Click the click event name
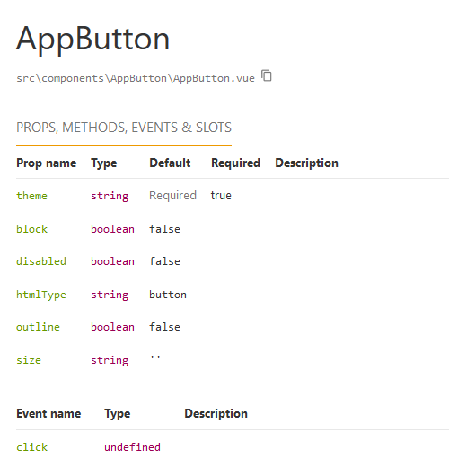 [31, 447]
